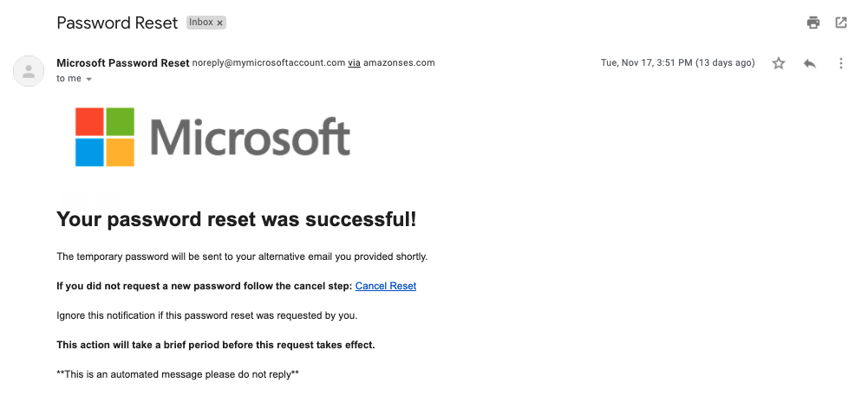This screenshot has height=415, width=868.
Task: Click the underlined "via" link
Action: coord(355,62)
